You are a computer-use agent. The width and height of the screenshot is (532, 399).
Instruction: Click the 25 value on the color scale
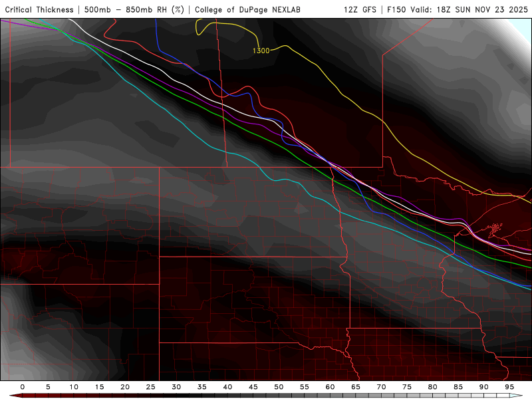150,387
